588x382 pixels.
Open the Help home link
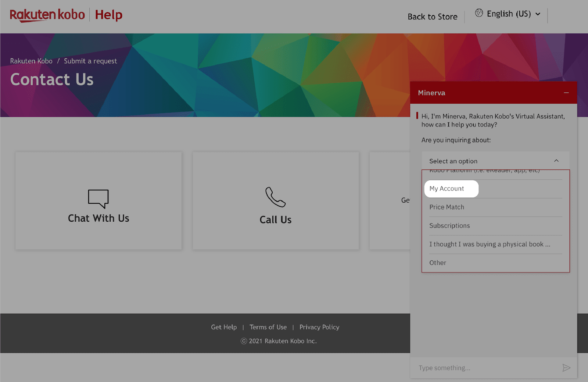click(108, 15)
